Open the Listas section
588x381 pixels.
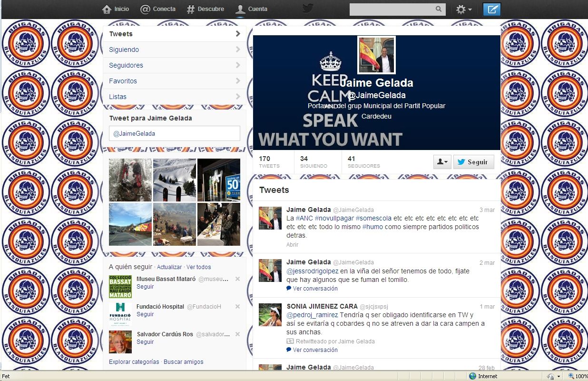[x=174, y=97]
